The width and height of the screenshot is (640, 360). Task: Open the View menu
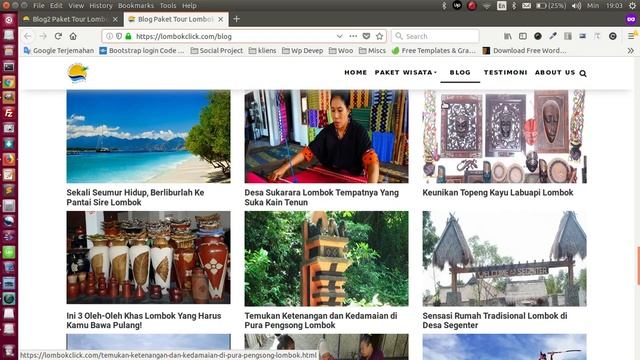pyautogui.click(x=76, y=6)
